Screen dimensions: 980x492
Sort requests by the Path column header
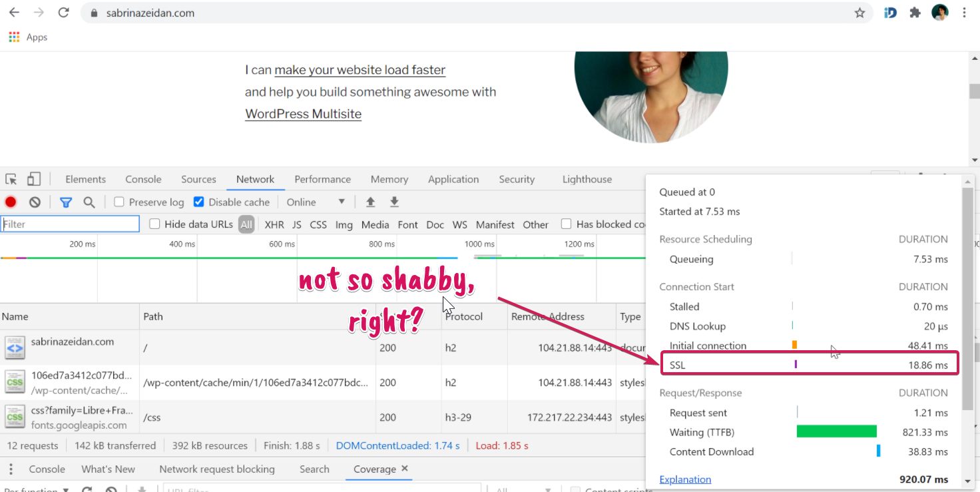(x=258, y=317)
